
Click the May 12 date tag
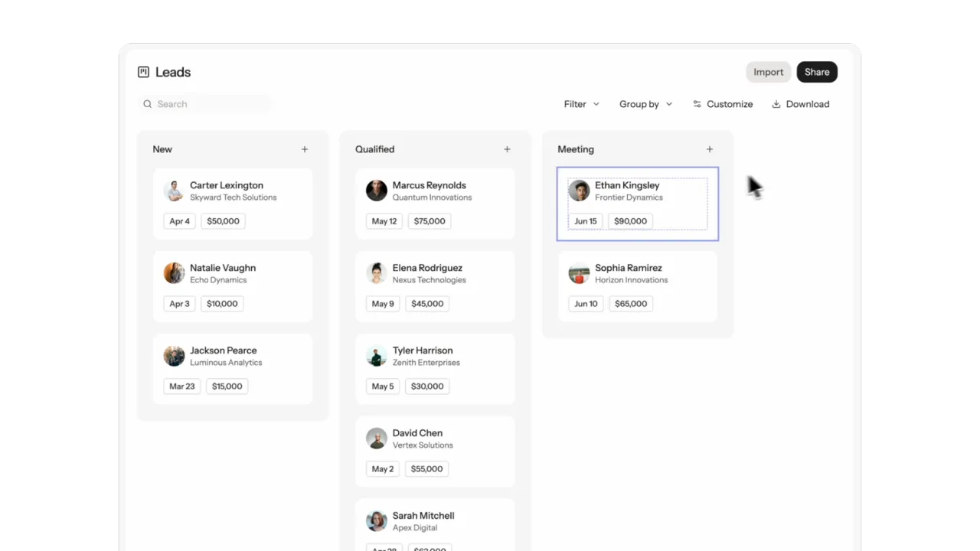(x=384, y=221)
